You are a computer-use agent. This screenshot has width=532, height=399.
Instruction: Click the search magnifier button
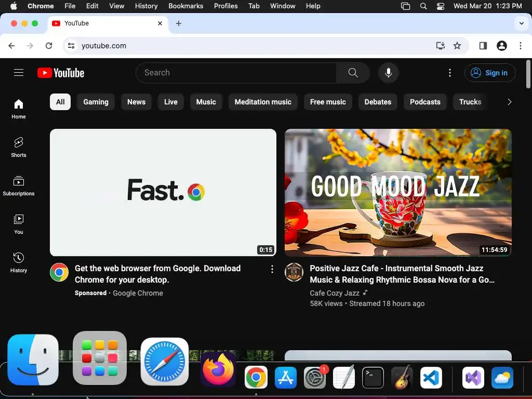(x=353, y=73)
